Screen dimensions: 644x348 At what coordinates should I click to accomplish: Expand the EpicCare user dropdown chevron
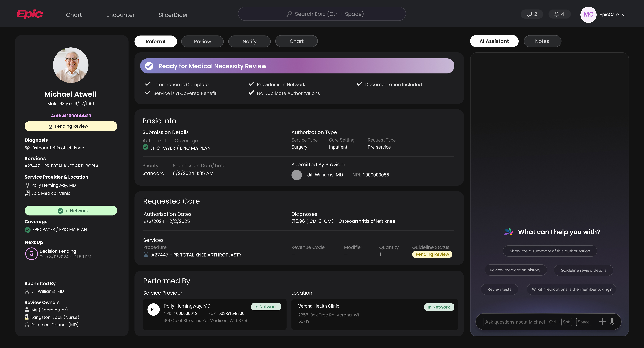[624, 15]
